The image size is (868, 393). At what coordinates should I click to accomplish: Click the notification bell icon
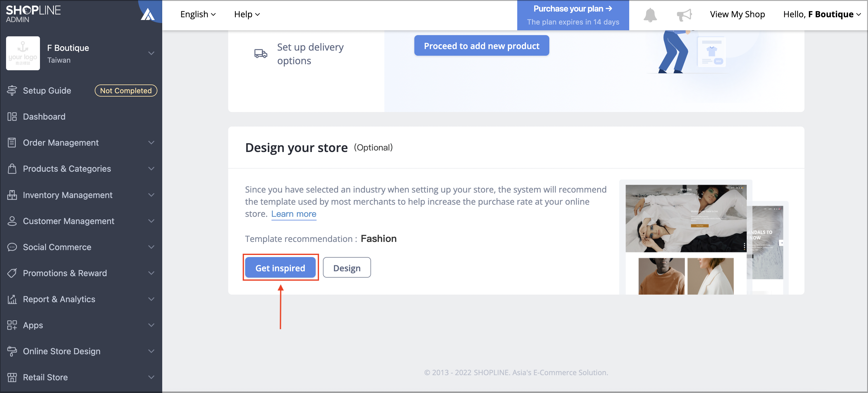click(x=650, y=15)
